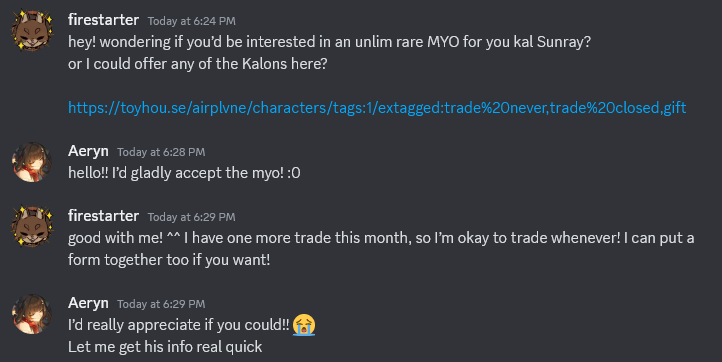The height and width of the screenshot is (362, 722).
Task: Click the 'Today at 6:28 PM' timestamp
Action: 161,152
